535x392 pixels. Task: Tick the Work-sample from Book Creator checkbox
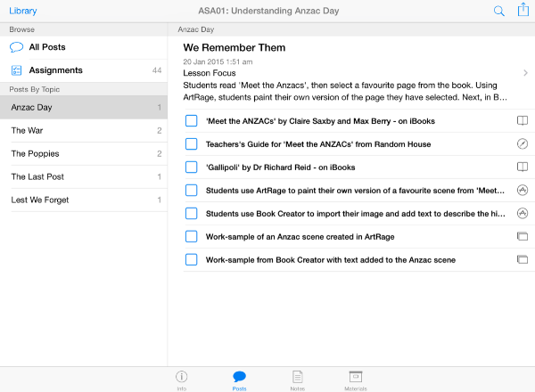(191, 259)
